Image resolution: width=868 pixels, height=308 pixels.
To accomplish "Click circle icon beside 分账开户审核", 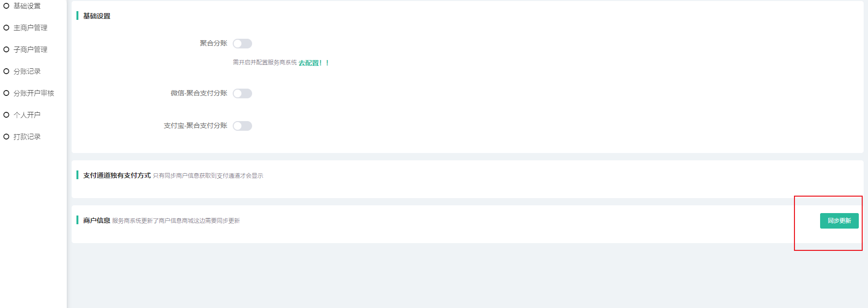I will coord(6,93).
